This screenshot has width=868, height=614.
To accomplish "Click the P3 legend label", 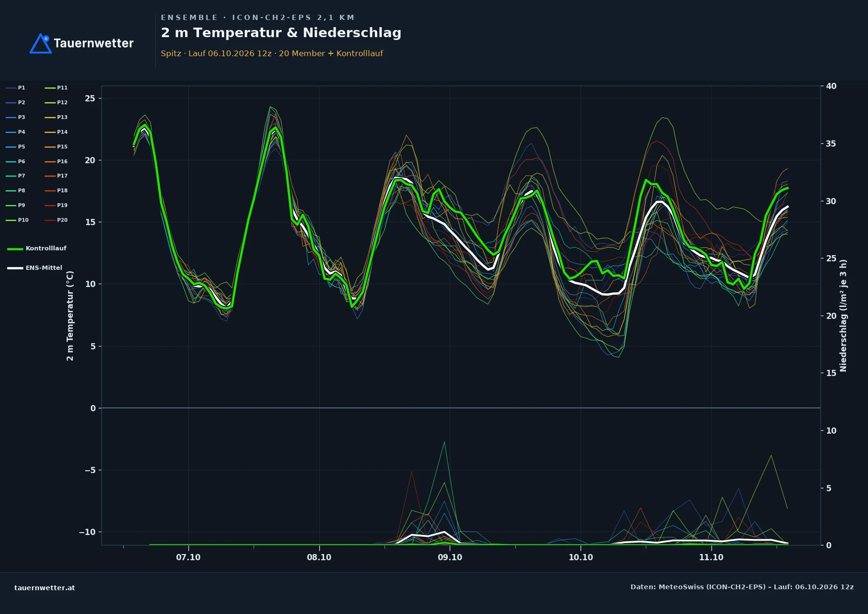I will (x=21, y=117).
